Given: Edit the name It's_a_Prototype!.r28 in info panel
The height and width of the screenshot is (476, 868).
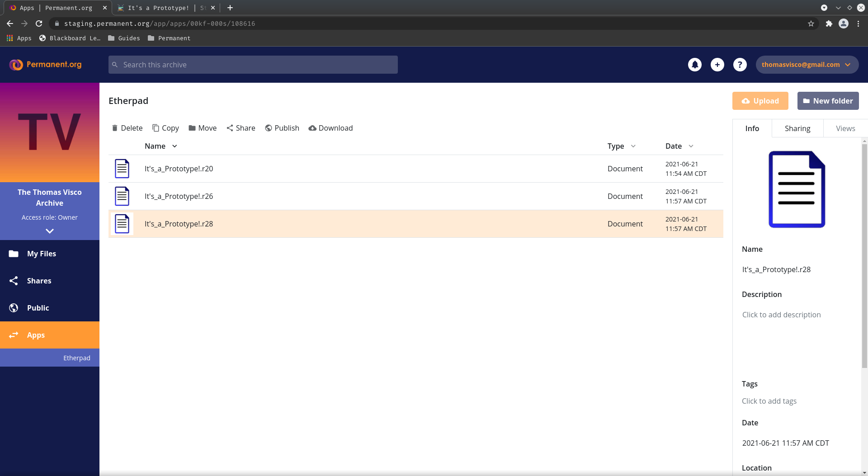Looking at the screenshot, I should (776, 269).
